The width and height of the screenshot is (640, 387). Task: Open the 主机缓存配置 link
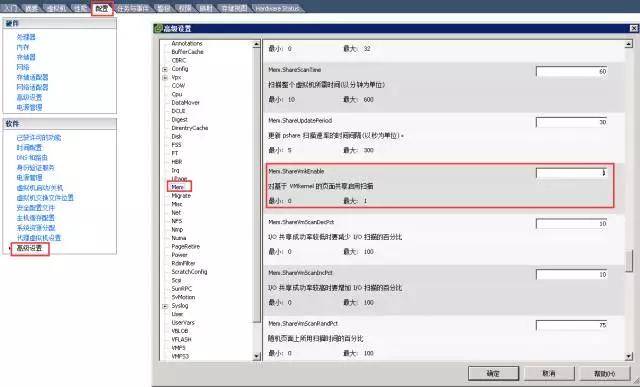coord(36,218)
